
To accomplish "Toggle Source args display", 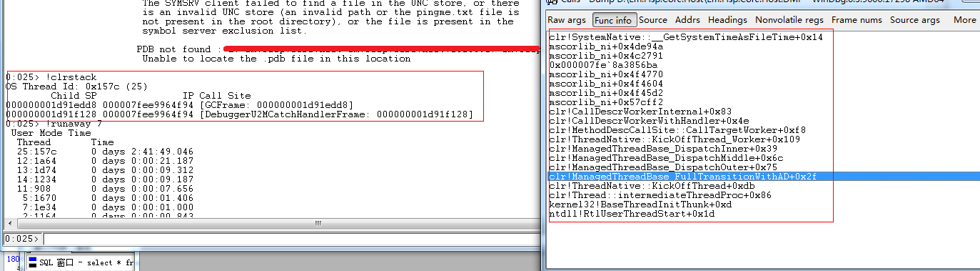I will pyautogui.click(x=915, y=20).
